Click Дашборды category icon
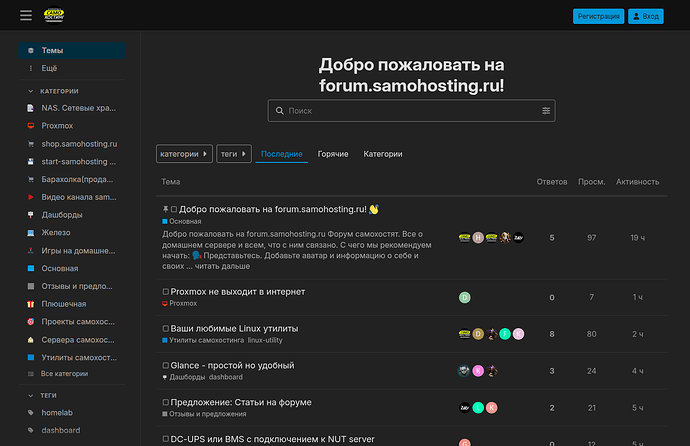 coord(30,215)
